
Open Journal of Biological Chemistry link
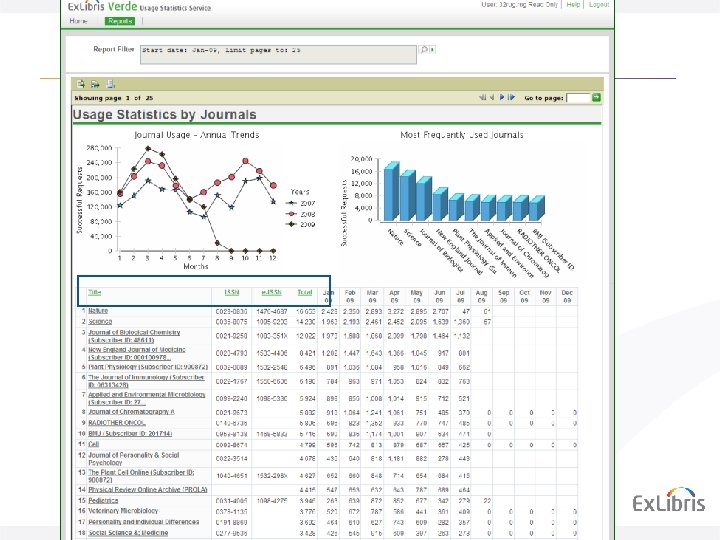point(134,336)
